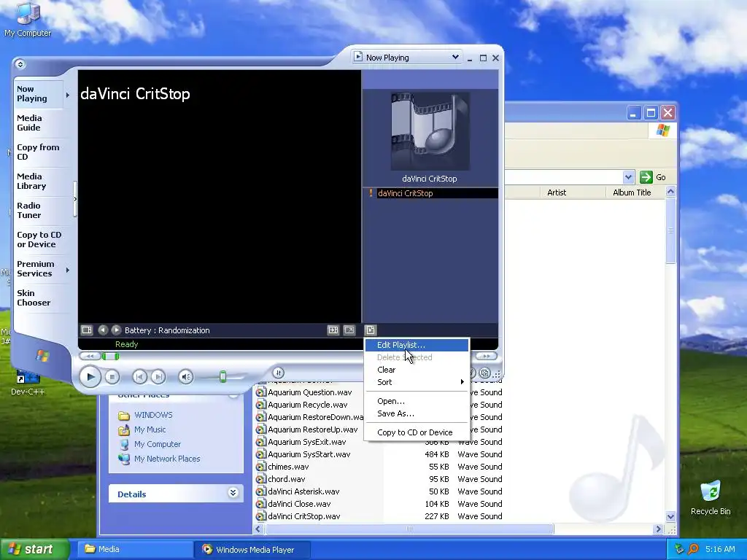Mute the Media Player audio

click(x=186, y=377)
